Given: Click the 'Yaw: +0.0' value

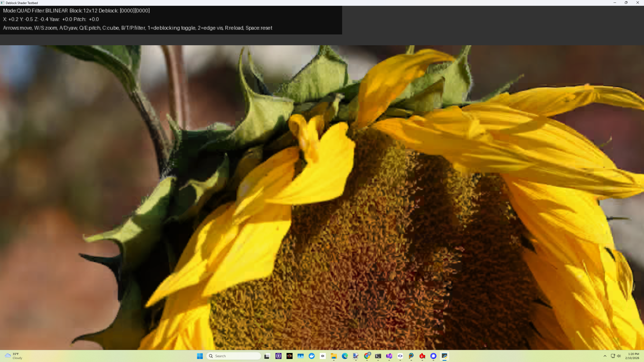Looking at the screenshot, I should coord(61,19).
